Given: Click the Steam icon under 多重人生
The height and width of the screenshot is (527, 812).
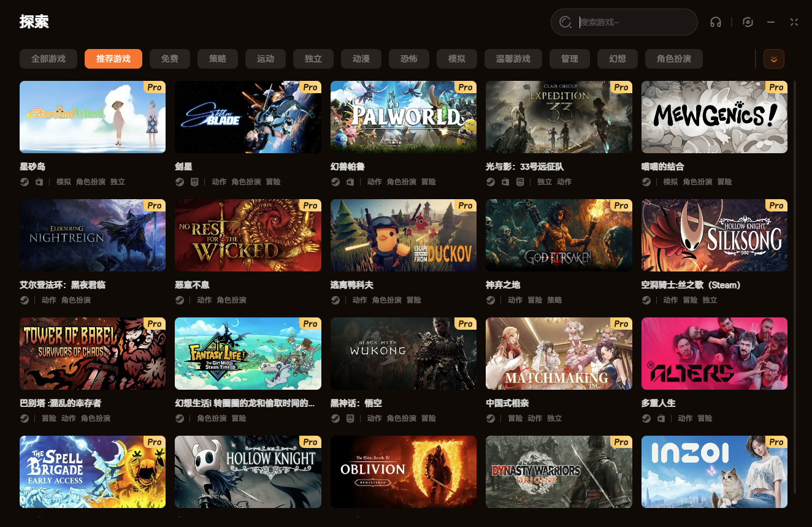Looking at the screenshot, I should 646,419.
